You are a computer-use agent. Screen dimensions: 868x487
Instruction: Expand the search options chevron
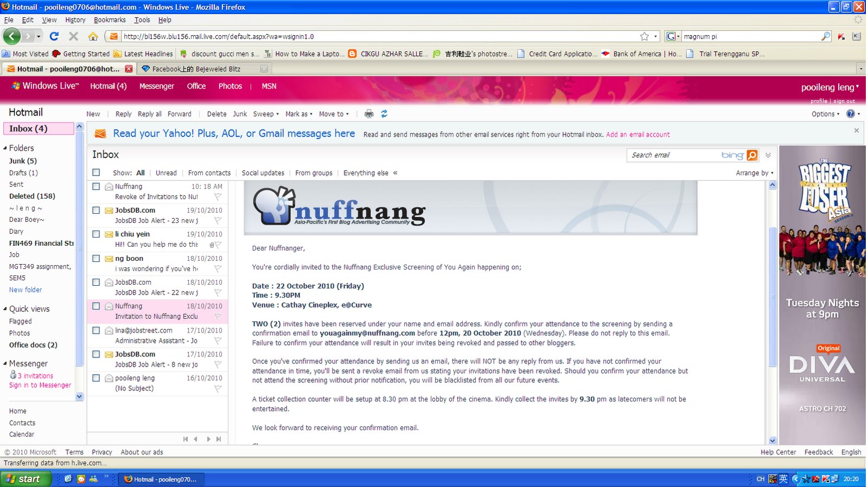[768, 155]
